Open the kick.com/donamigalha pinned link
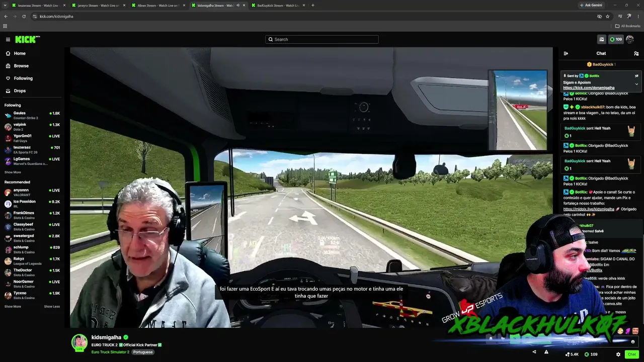This screenshot has height=362, width=644. [x=589, y=88]
